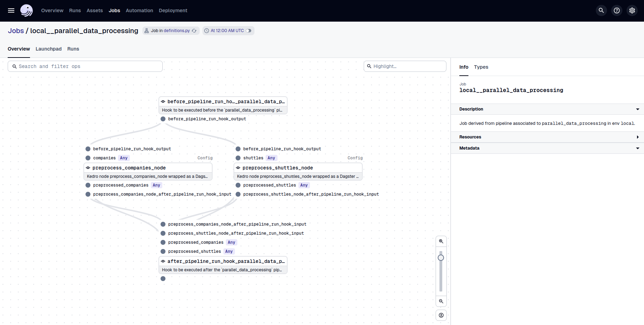644x325 pixels.
Task: Zoom out the graph view
Action: click(x=441, y=301)
